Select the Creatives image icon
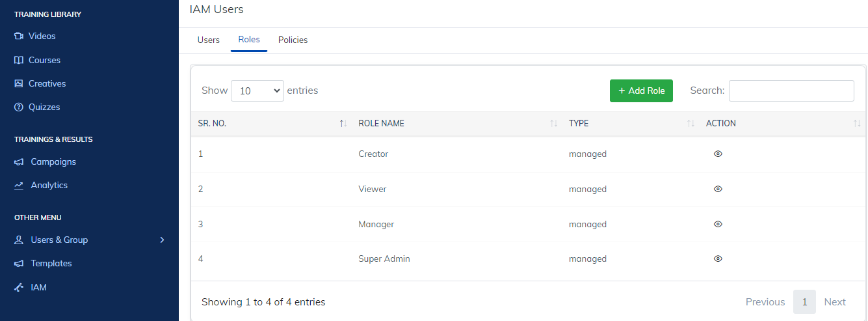The image size is (868, 321). pos(19,83)
